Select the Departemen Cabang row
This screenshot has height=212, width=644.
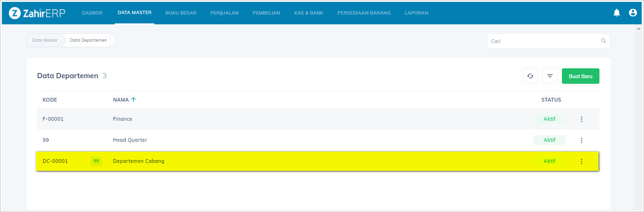(281, 161)
